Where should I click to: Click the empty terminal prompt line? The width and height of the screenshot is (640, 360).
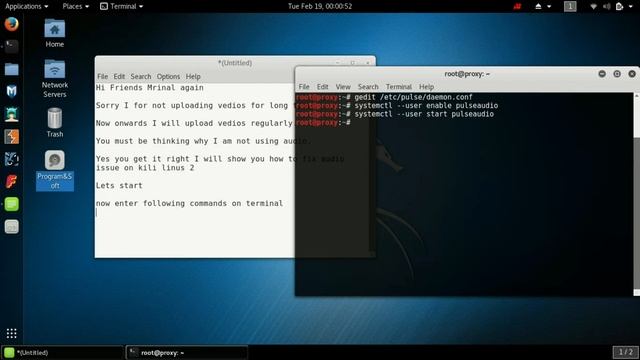coord(323,123)
